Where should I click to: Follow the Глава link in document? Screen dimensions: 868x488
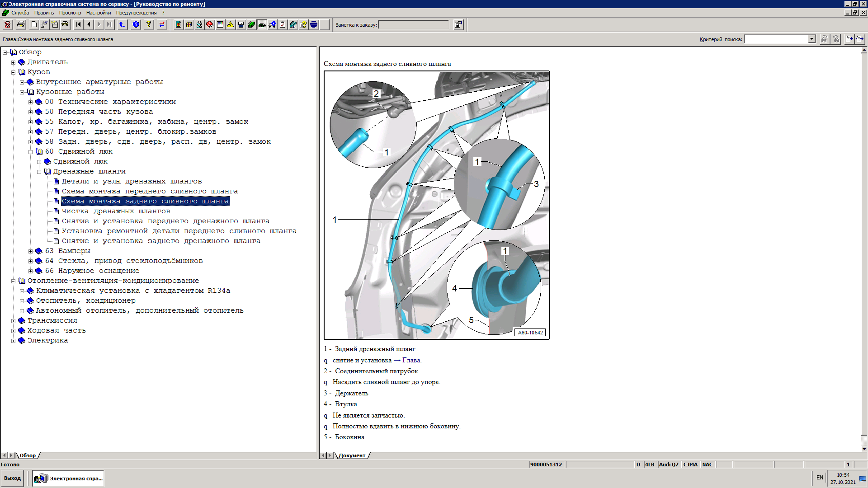click(x=411, y=360)
